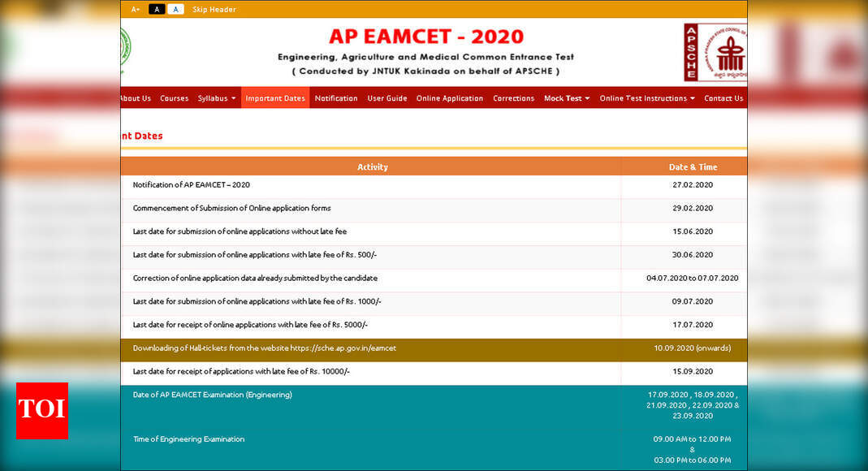Click the engineering exam dates cell starting 17.09.2020
The width and height of the screenshot is (868, 471).
tap(693, 405)
